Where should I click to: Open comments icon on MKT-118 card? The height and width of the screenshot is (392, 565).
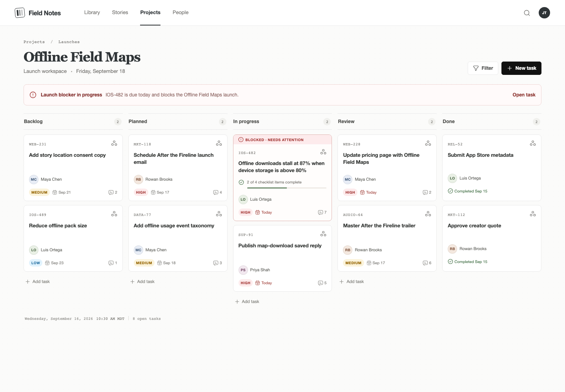tap(216, 192)
